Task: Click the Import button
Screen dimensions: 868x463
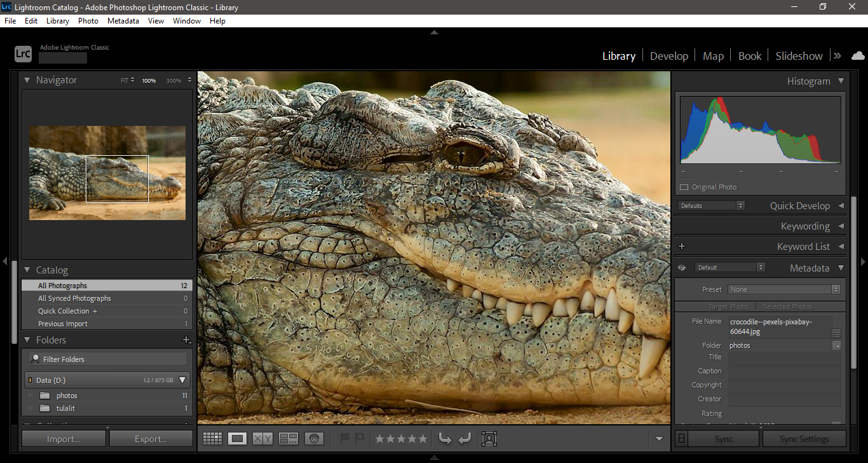Action: tap(64, 438)
